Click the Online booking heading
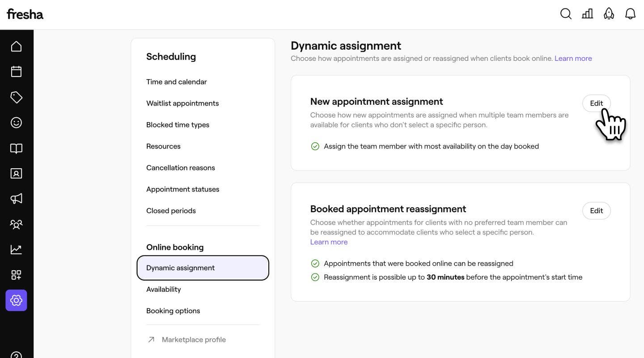Viewport: 644px width, 358px height. [x=175, y=247]
